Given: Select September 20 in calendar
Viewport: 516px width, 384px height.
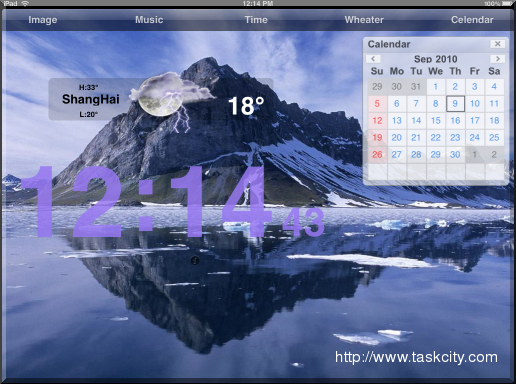Looking at the screenshot, I should coord(397,138).
